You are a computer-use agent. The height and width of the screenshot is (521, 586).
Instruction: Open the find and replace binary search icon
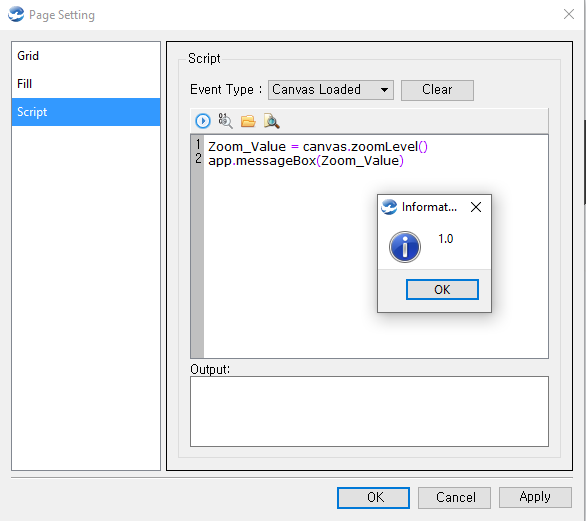pos(225,121)
